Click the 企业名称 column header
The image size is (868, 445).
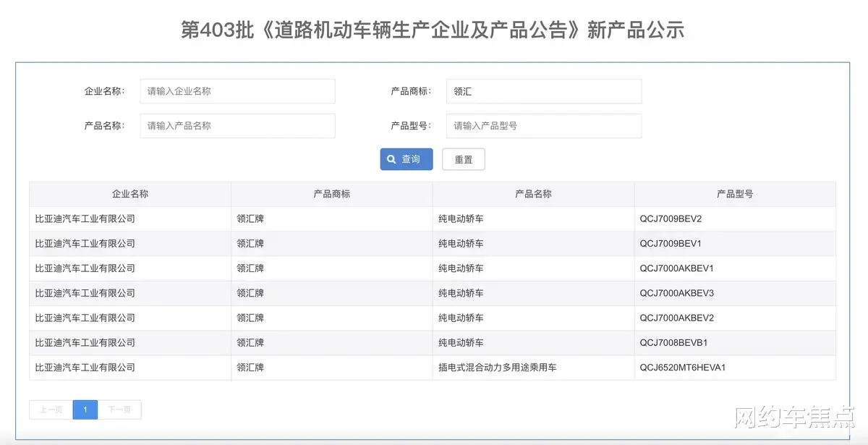(x=130, y=194)
